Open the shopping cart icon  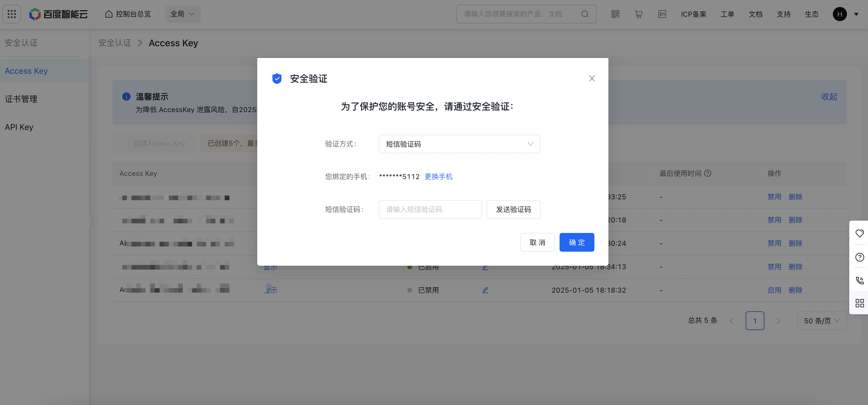point(639,14)
